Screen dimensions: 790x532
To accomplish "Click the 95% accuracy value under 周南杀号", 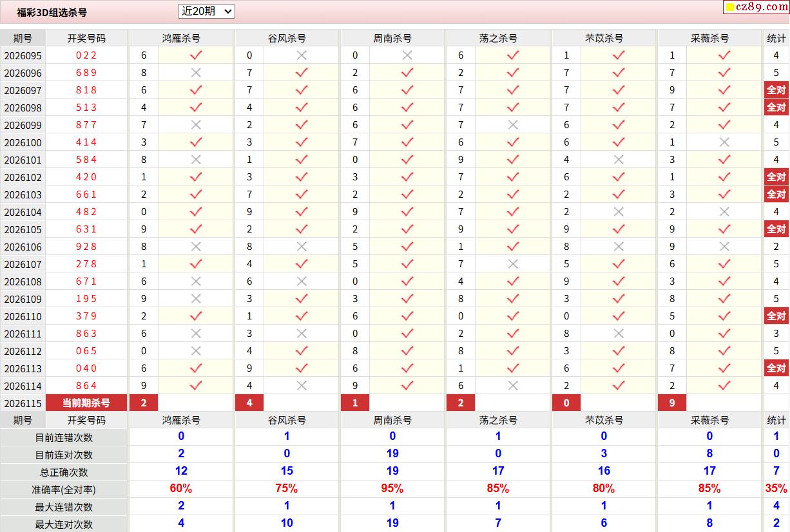I will (392, 488).
